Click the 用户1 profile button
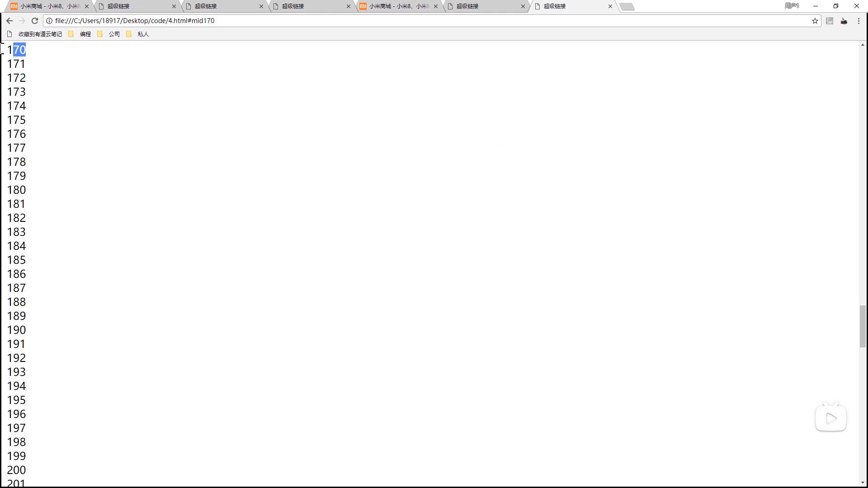The image size is (868, 488). coord(792,6)
